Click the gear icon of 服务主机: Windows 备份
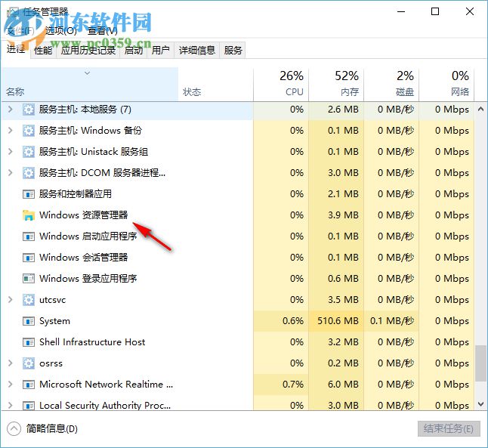The height and width of the screenshot is (448, 488). tap(29, 131)
